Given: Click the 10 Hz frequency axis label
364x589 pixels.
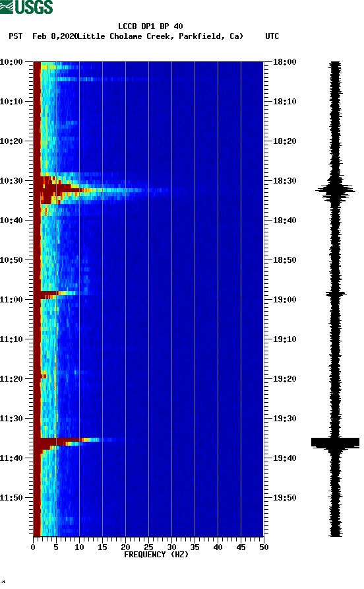Looking at the screenshot, I should (x=79, y=547).
